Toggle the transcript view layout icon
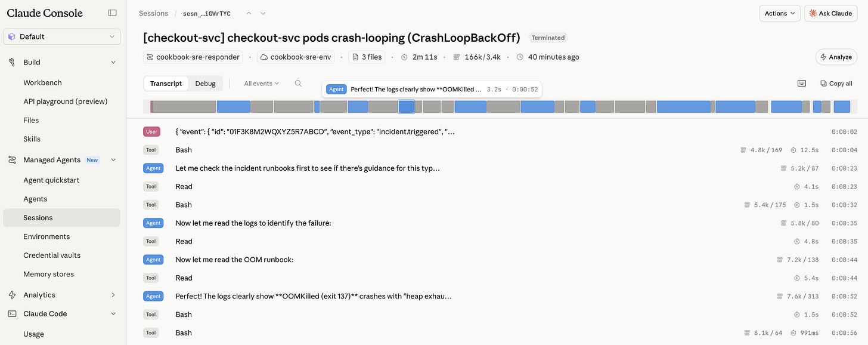Viewport: 868px width, 345px height. tap(802, 84)
